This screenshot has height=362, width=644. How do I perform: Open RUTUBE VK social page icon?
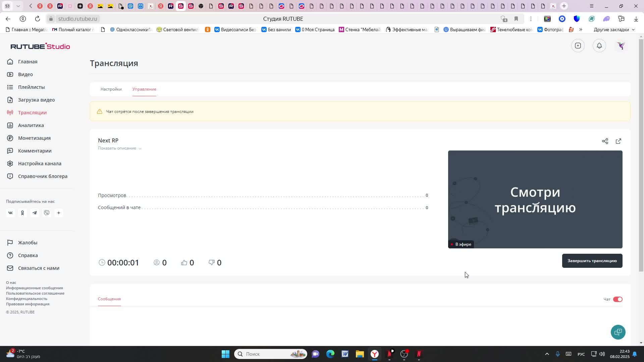[x=10, y=213]
